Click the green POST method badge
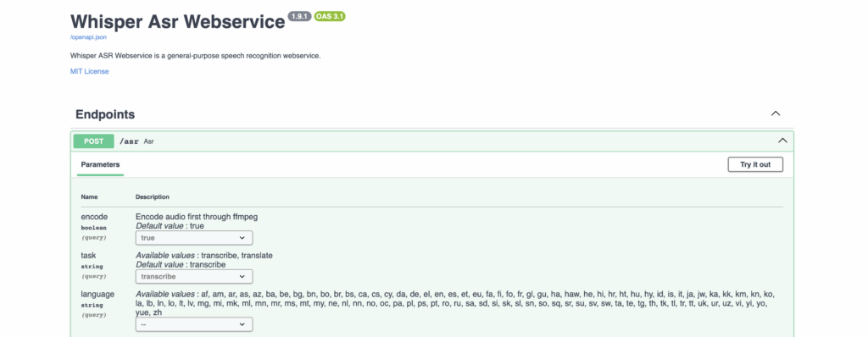The height and width of the screenshot is (337, 868). (93, 141)
